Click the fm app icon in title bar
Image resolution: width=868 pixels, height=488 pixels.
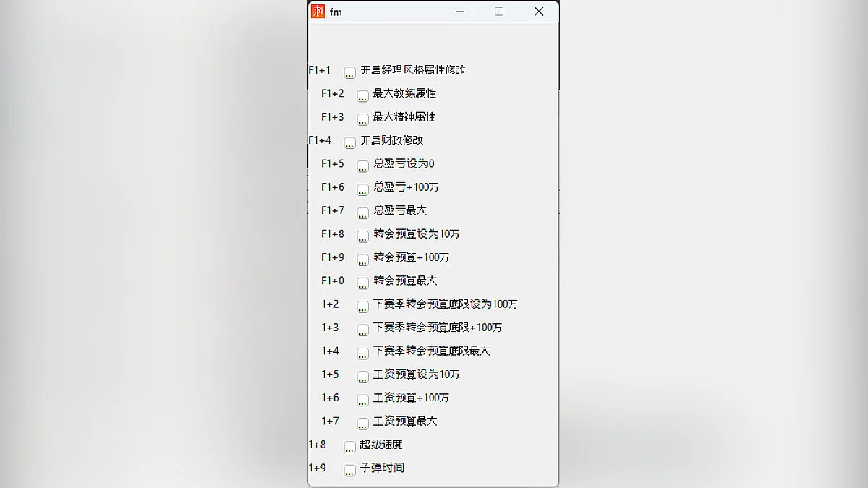(318, 12)
